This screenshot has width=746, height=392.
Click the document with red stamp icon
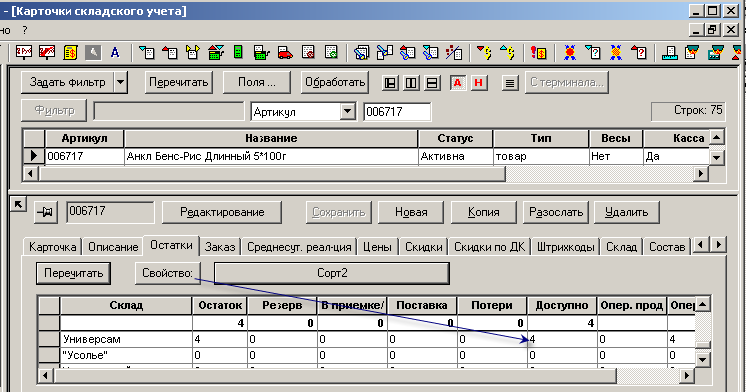tap(308, 52)
